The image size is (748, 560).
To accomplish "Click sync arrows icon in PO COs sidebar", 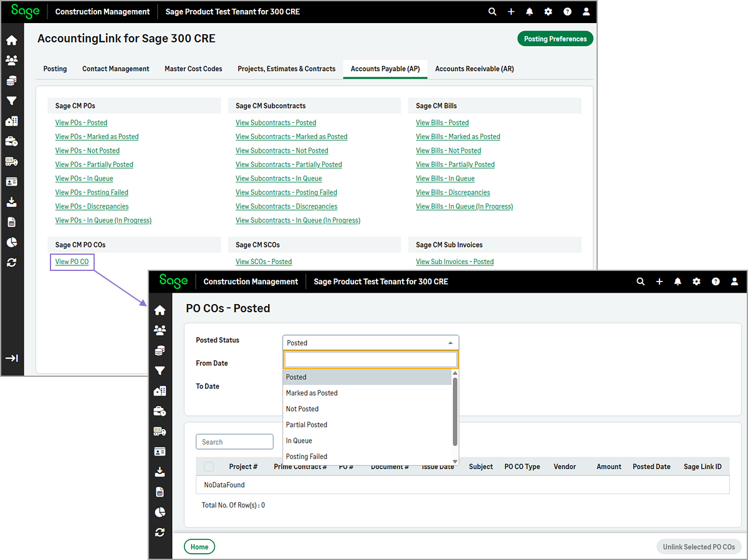I will tap(160, 532).
